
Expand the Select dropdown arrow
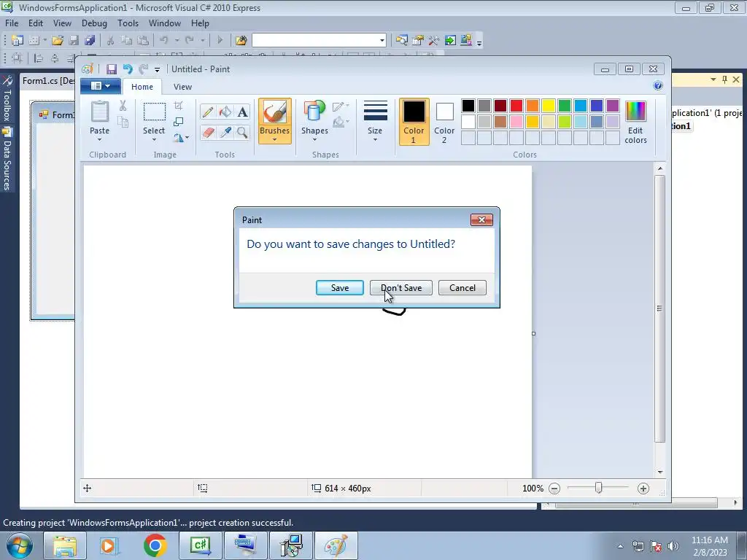(154, 140)
